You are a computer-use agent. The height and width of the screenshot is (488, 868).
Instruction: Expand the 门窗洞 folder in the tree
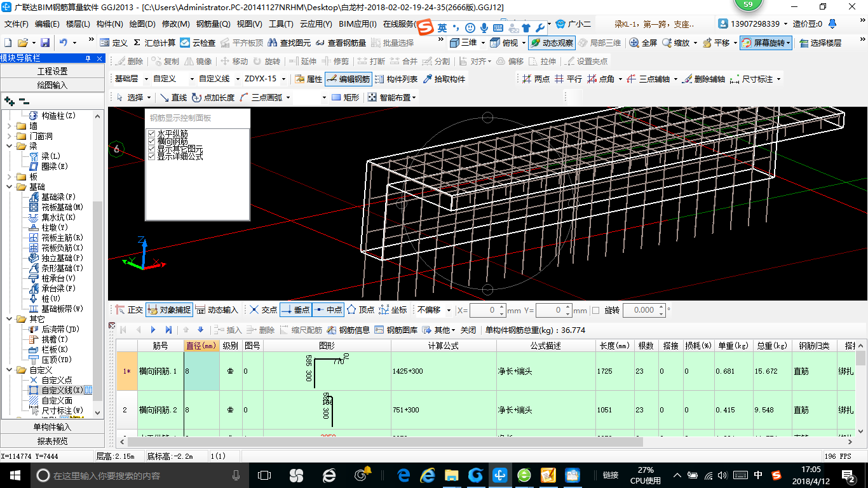pos(9,137)
